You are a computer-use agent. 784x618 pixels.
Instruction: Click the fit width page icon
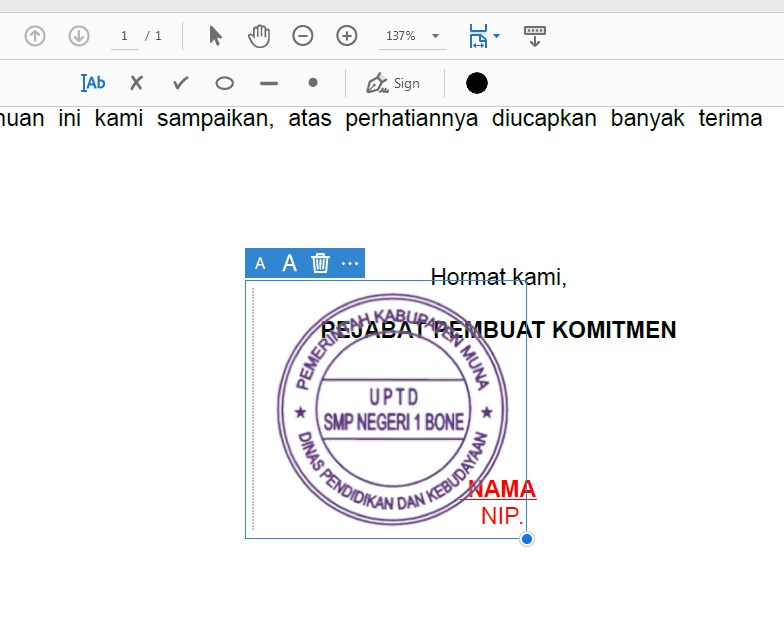tap(478, 36)
